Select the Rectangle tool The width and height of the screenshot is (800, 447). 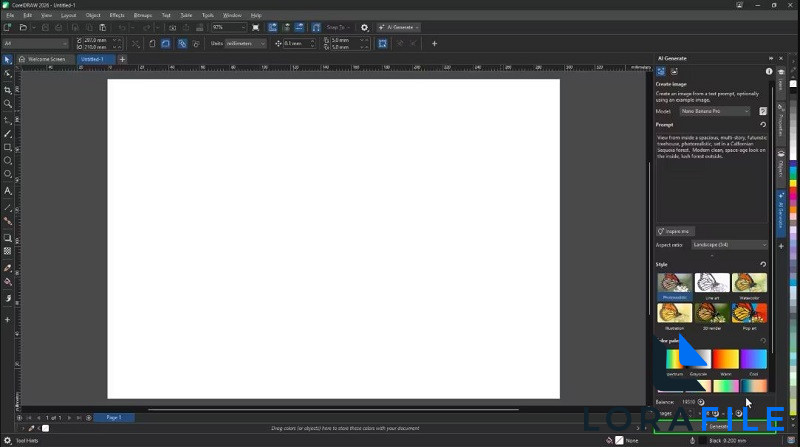pos(7,147)
